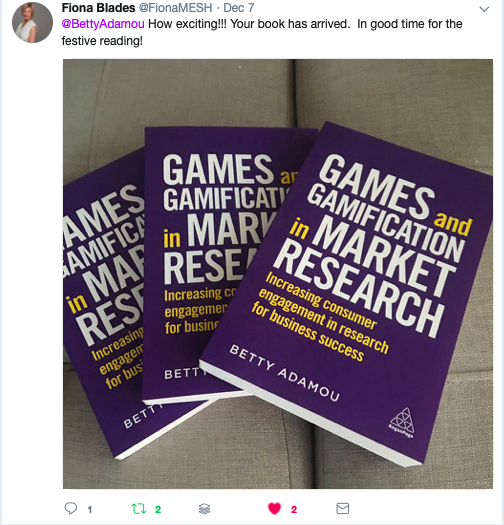Expand the tweet options chevron menu
Image resolution: width=504 pixels, height=525 pixels.
point(484,9)
